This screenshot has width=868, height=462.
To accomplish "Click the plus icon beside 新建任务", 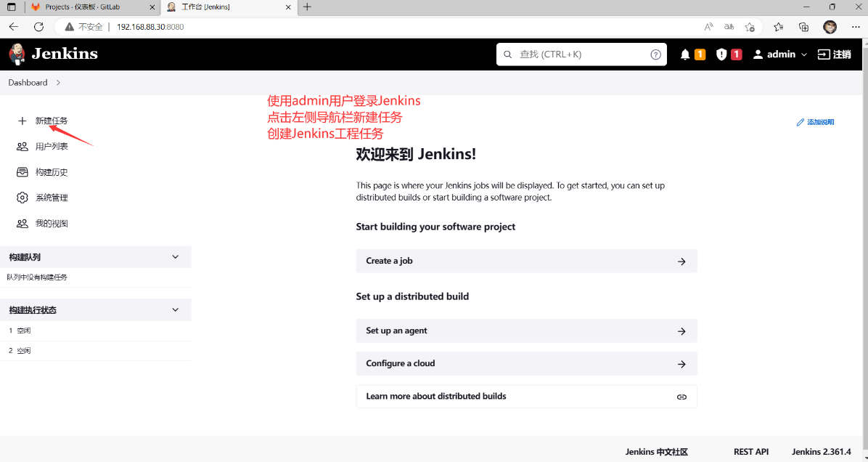I will click(22, 121).
